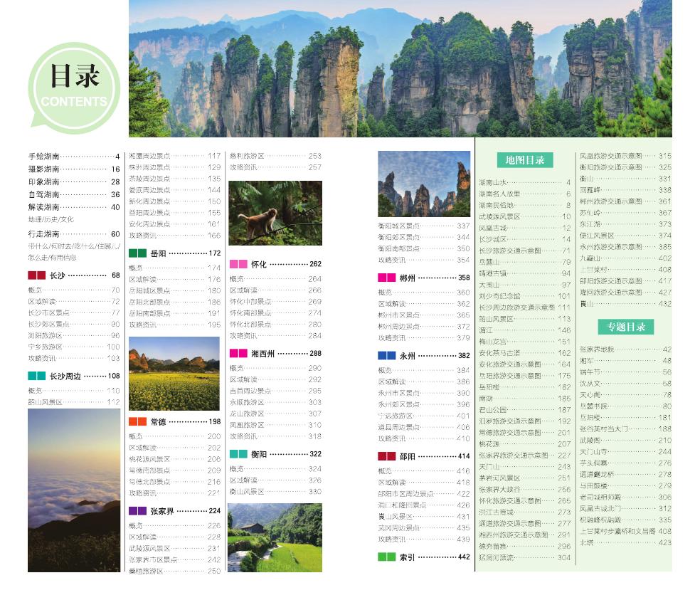Screen dimensions: 700x600
Task: Select the orange squares next to 常德
Action: (x=137, y=422)
